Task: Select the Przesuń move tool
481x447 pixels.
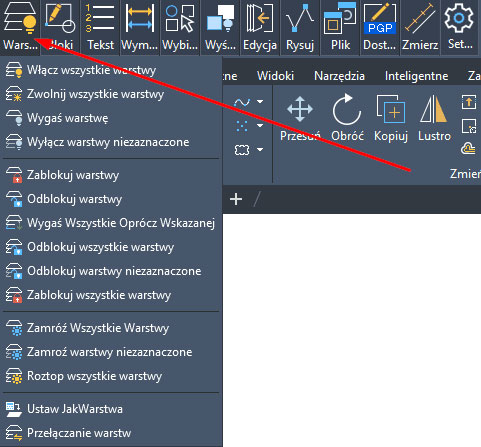Action: click(x=300, y=118)
